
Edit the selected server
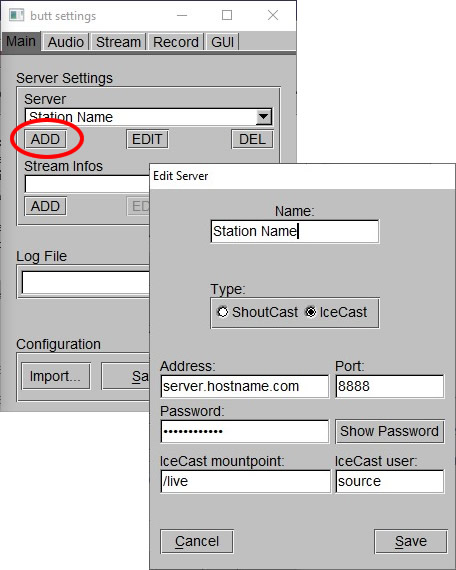(x=147, y=139)
